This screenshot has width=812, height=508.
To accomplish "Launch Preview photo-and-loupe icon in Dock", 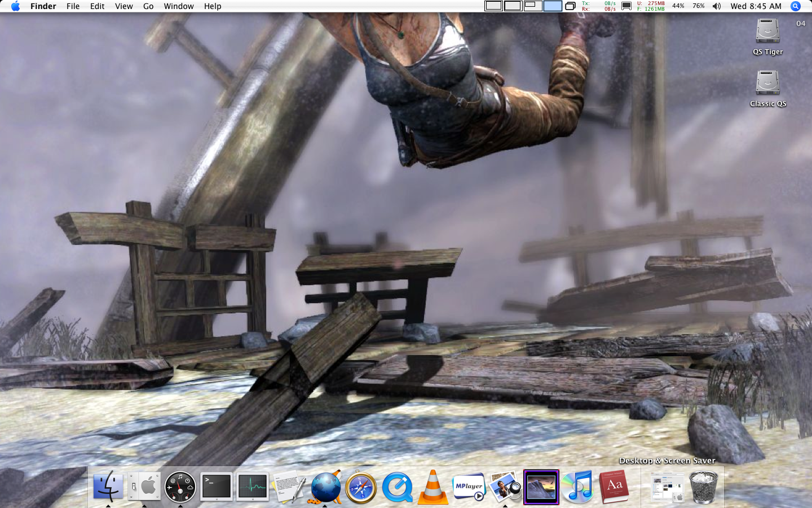I will (x=505, y=487).
